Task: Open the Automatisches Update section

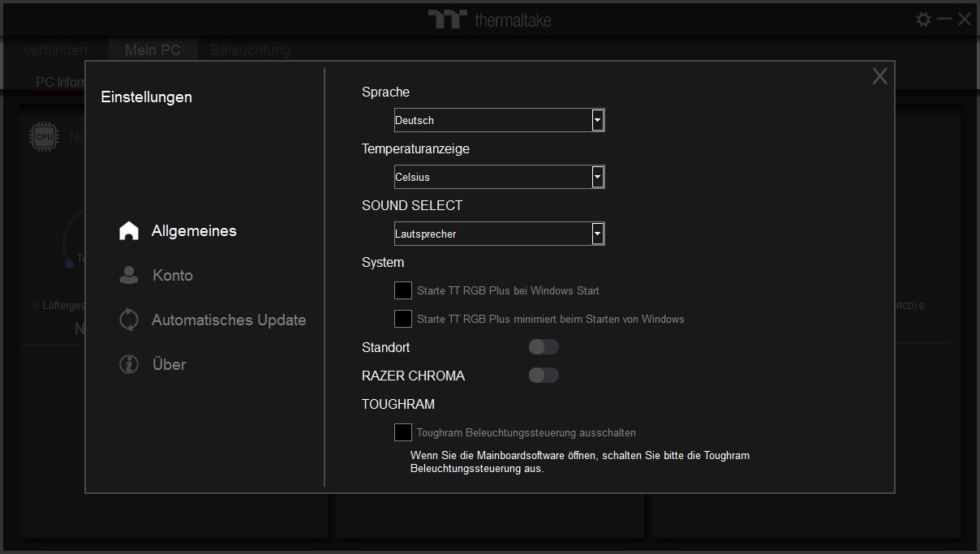Action: 229,320
